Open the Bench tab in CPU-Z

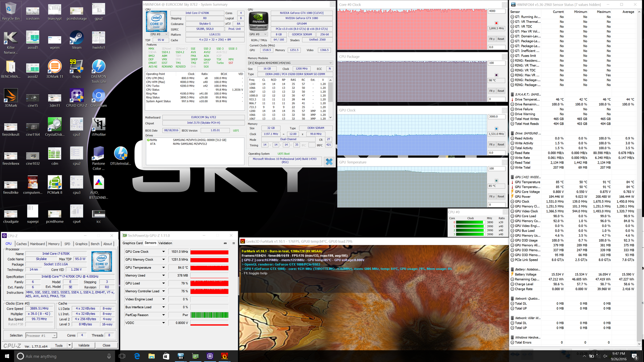[x=95, y=244]
